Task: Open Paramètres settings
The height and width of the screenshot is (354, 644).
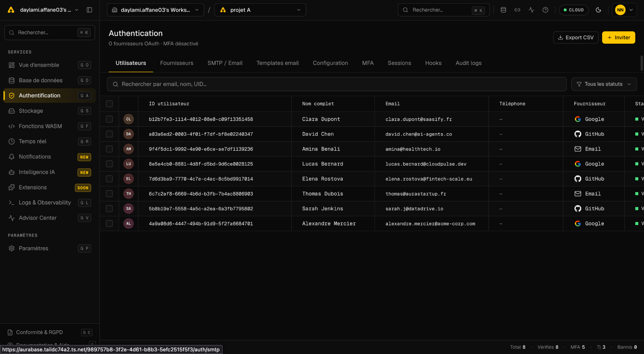Action: coord(50,248)
